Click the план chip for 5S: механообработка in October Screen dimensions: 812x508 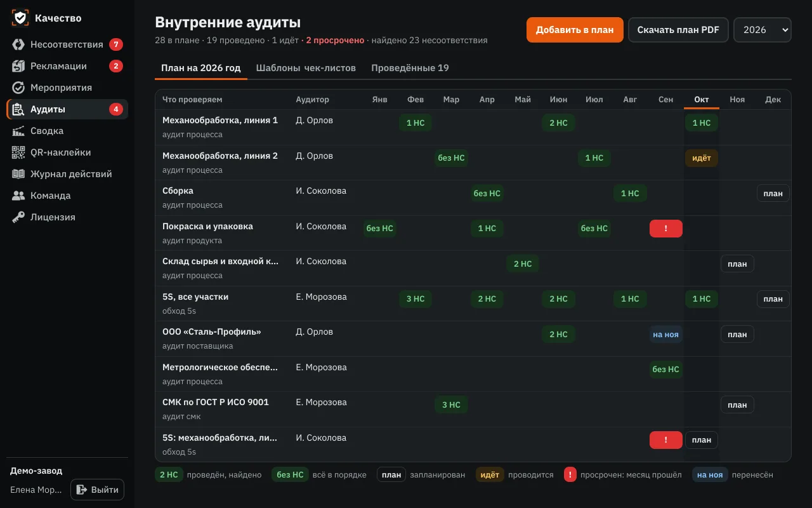coord(702,440)
